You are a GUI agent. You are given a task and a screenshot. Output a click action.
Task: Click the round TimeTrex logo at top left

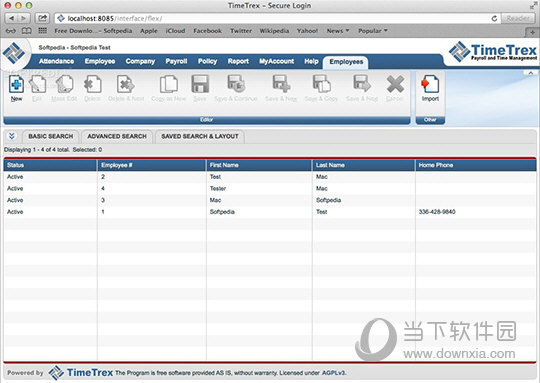(14, 53)
